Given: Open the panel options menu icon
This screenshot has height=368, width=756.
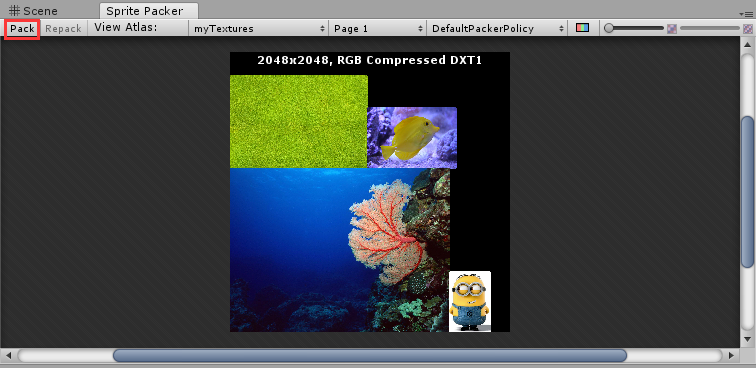Looking at the screenshot, I should click(x=747, y=14).
